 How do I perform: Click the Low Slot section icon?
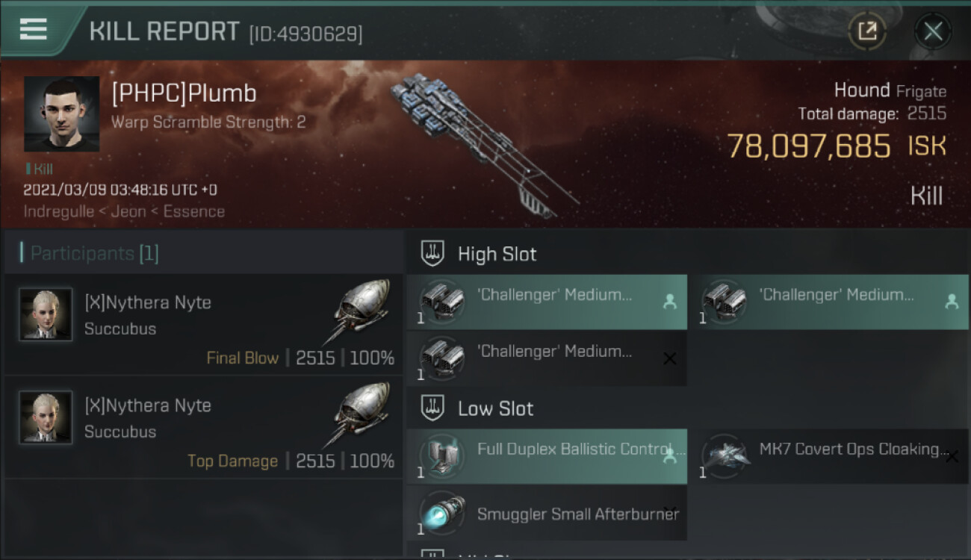tap(433, 408)
